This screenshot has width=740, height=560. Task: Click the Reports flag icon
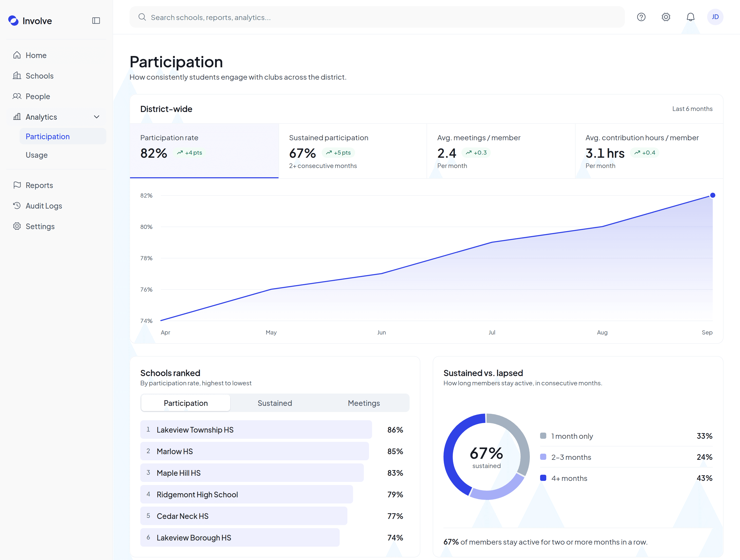(17, 185)
